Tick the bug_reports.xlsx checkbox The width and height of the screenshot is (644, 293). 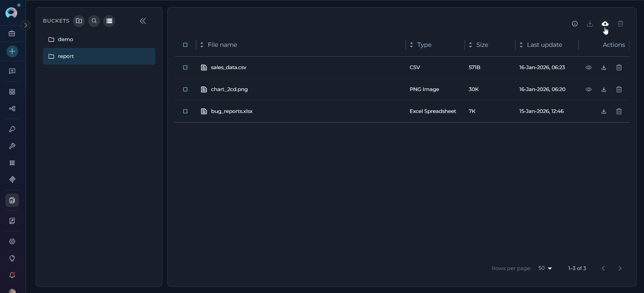[x=185, y=111]
